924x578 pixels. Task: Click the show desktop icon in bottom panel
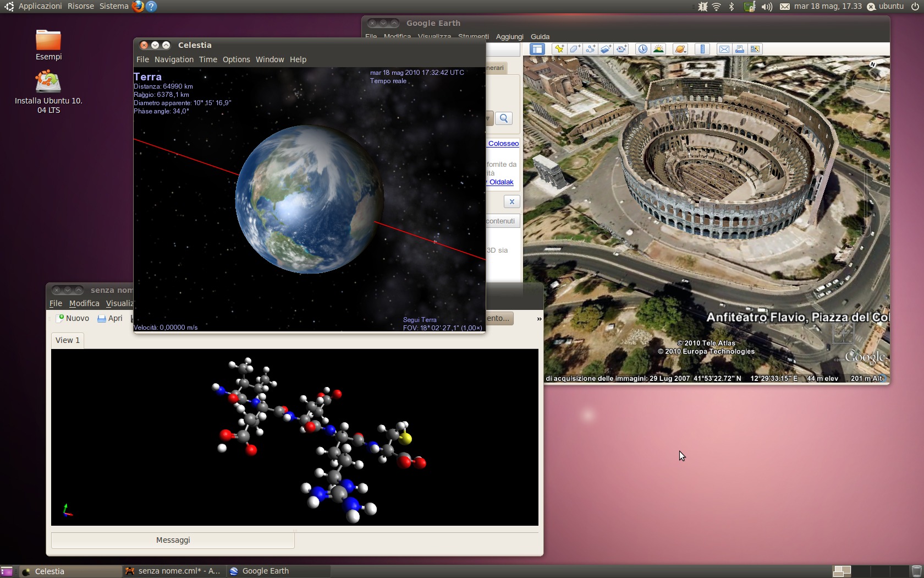pos(7,571)
